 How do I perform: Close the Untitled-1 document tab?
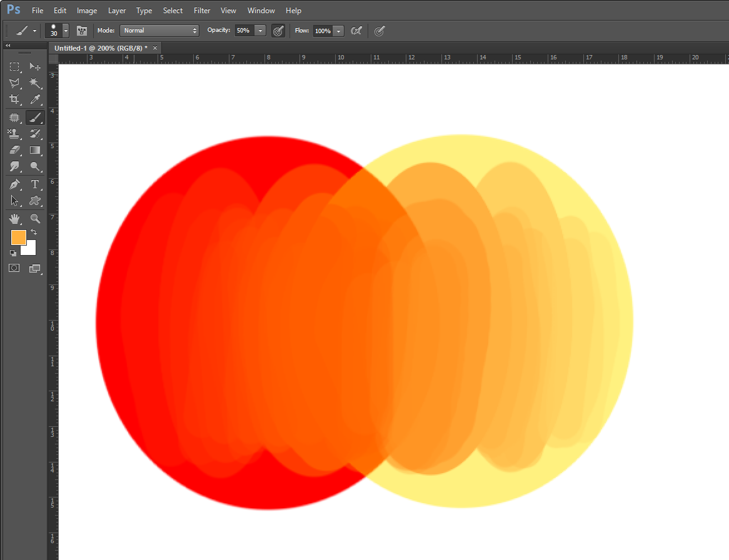(155, 48)
